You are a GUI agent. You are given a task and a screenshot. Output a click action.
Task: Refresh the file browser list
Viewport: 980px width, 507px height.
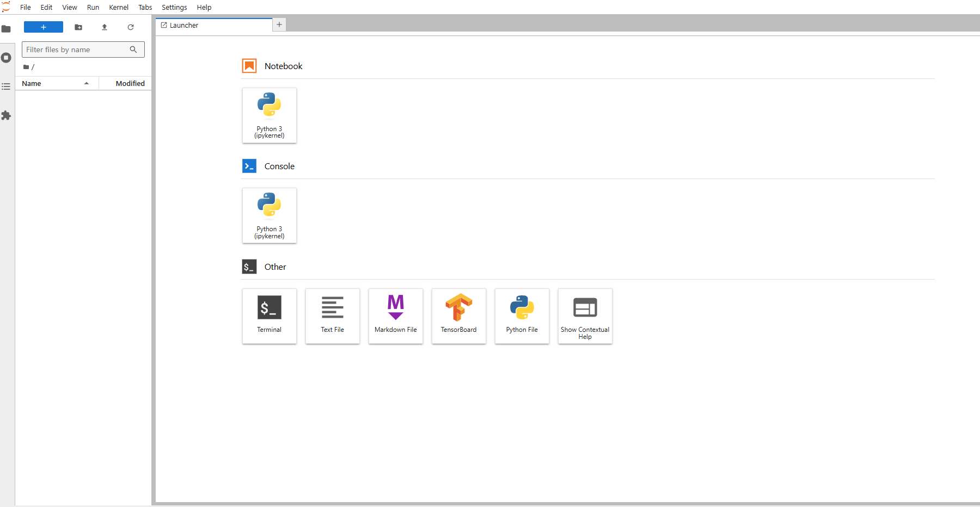131,27
